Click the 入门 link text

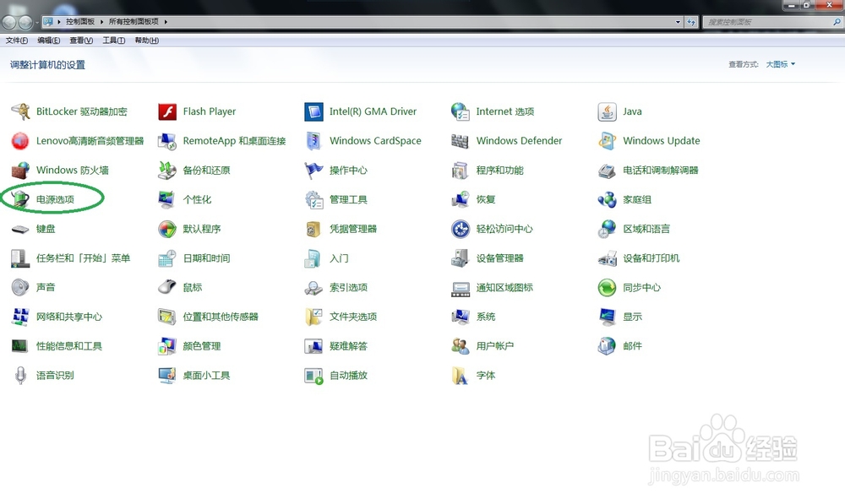point(339,258)
